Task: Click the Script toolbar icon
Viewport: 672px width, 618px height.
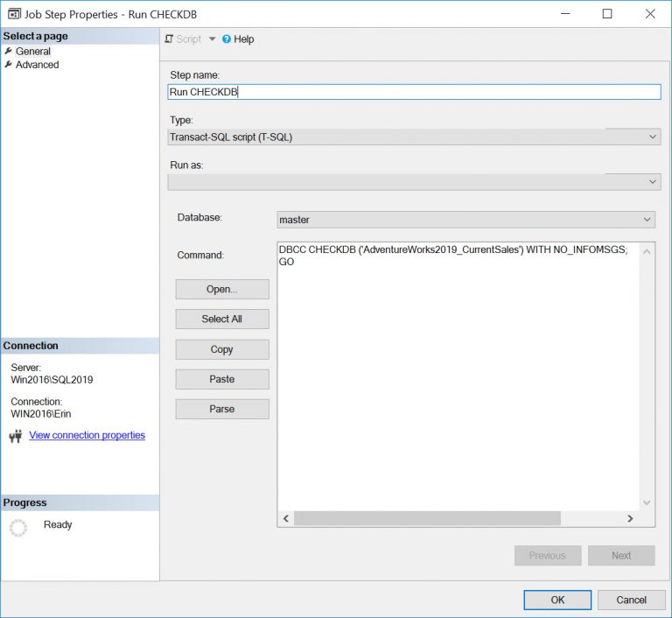Action: click(170, 39)
